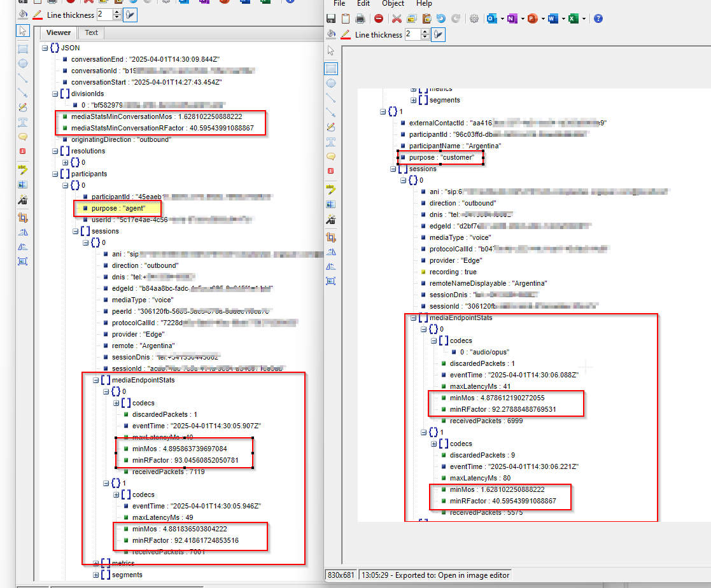The height and width of the screenshot is (588, 711).
Task: Select the purpose : "agent" row
Action: (118, 209)
